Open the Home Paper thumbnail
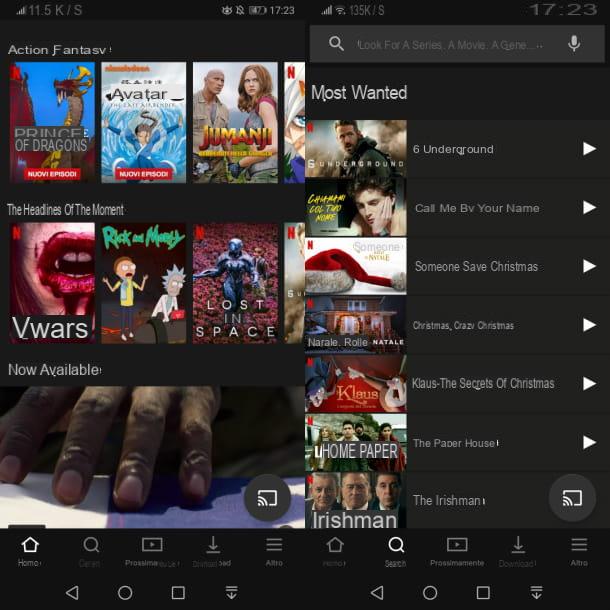The width and height of the screenshot is (610, 610). (356, 442)
